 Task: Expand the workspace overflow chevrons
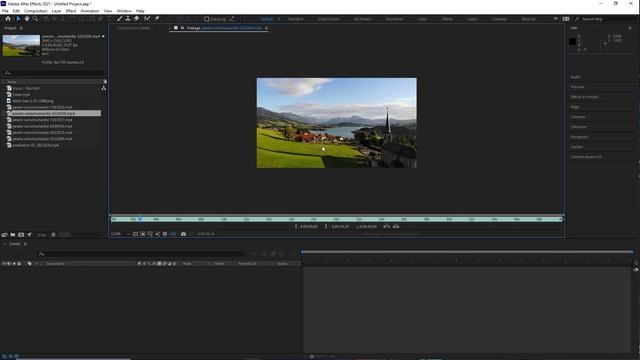tap(556, 19)
